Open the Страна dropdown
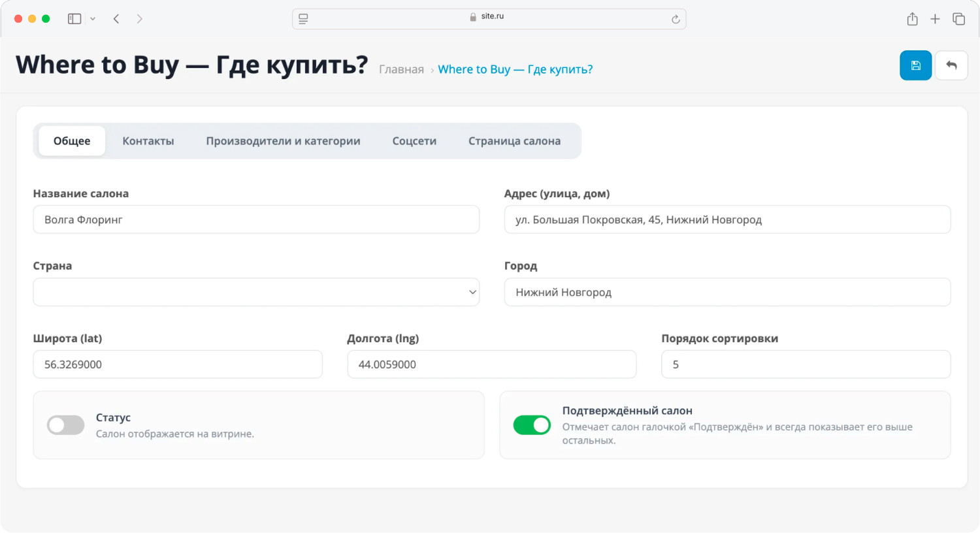 point(256,292)
